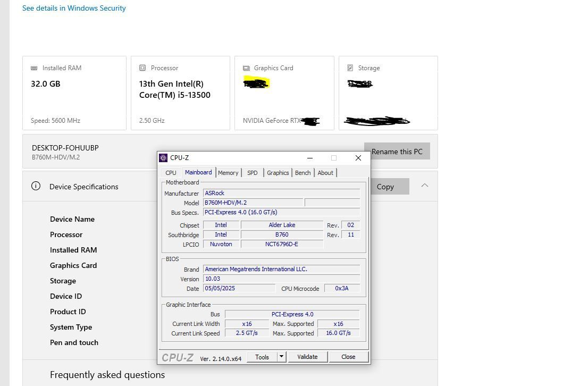Collapse the Device Specifications section chevron
Viewport: 588px width, 386px height.
pos(424,186)
